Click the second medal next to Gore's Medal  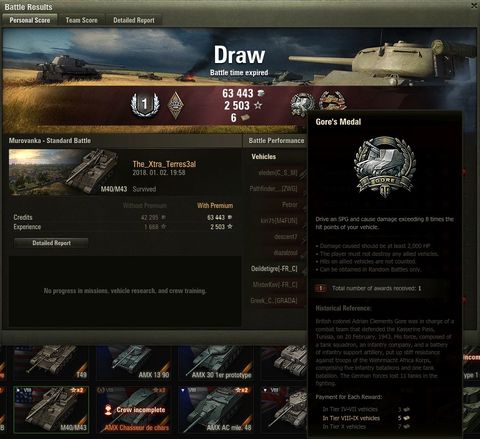(x=333, y=101)
